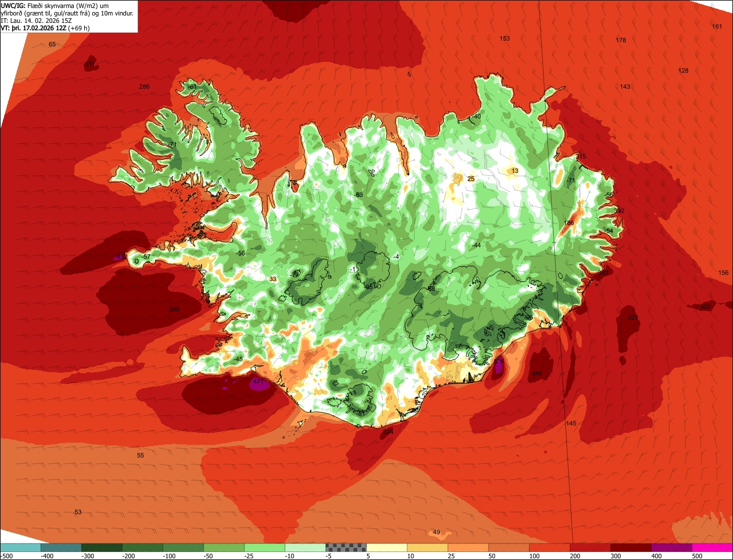Click the value '286' northwest of the Westfjords
This screenshot has height=560, width=733.
tap(144, 86)
